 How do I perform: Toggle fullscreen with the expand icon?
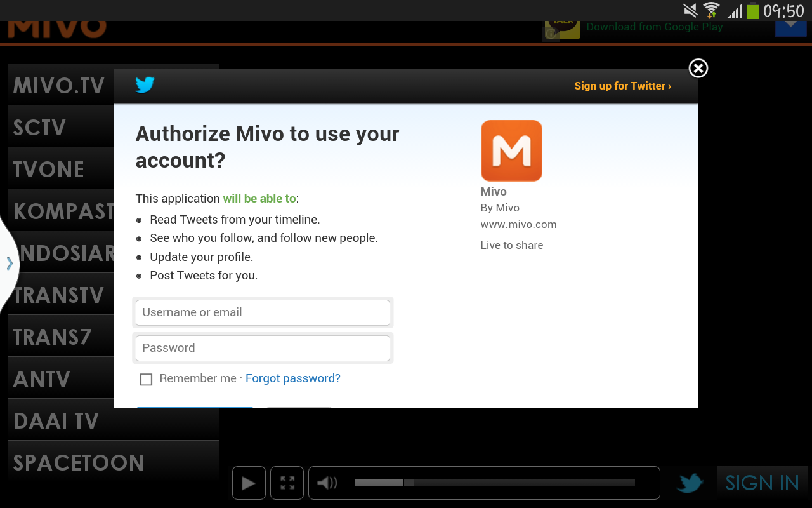pyautogui.click(x=287, y=483)
